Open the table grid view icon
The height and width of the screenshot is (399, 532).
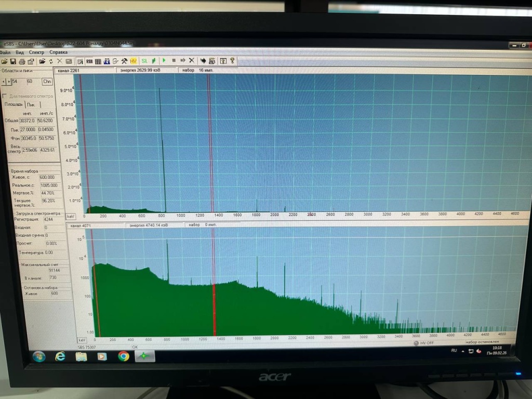coord(98,61)
